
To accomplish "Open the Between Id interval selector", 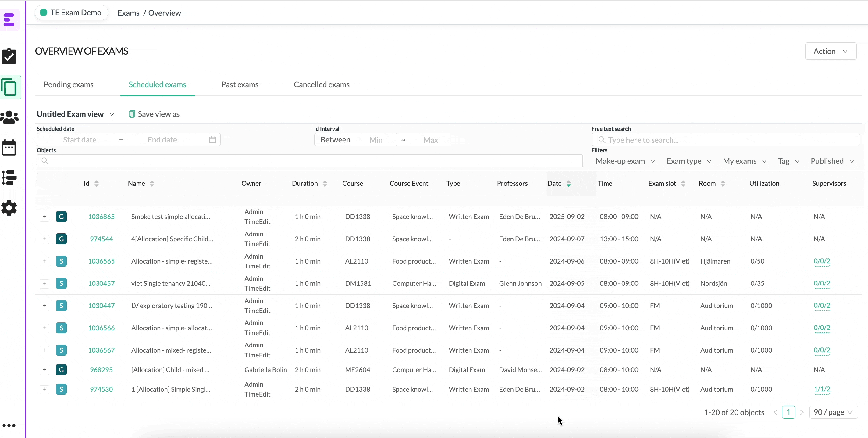I will pos(335,140).
